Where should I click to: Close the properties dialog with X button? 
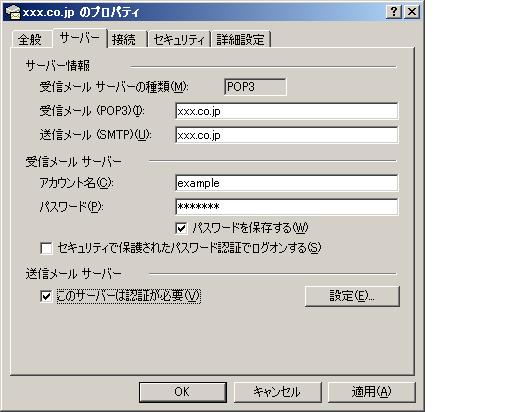[x=412, y=12]
